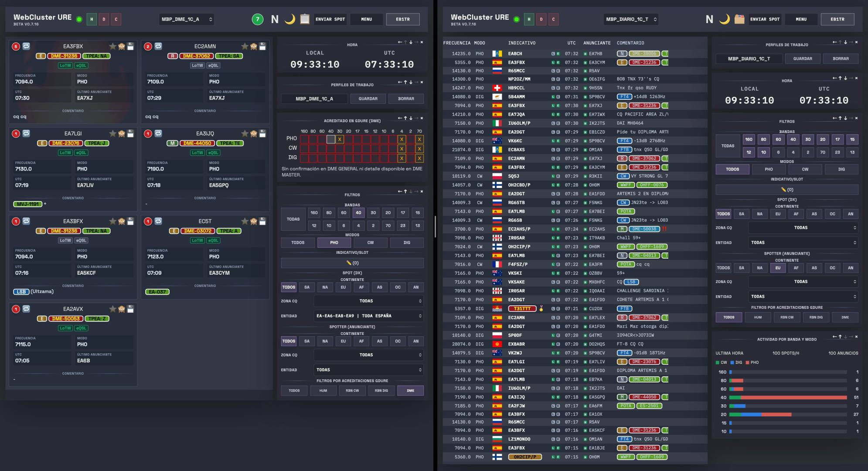Click the Indicativo/Slot field in left Filtros
This screenshot has height=471, width=868.
click(x=352, y=263)
